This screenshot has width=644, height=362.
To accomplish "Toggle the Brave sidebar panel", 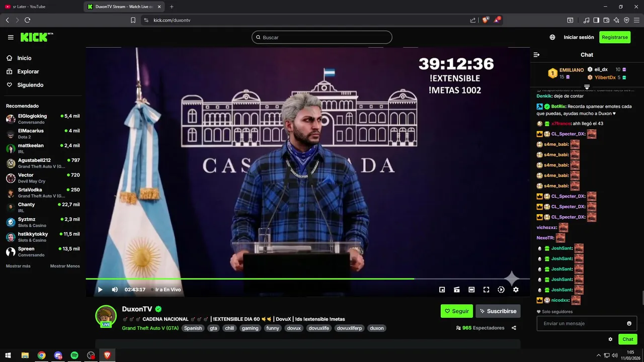I will (x=596, y=20).
